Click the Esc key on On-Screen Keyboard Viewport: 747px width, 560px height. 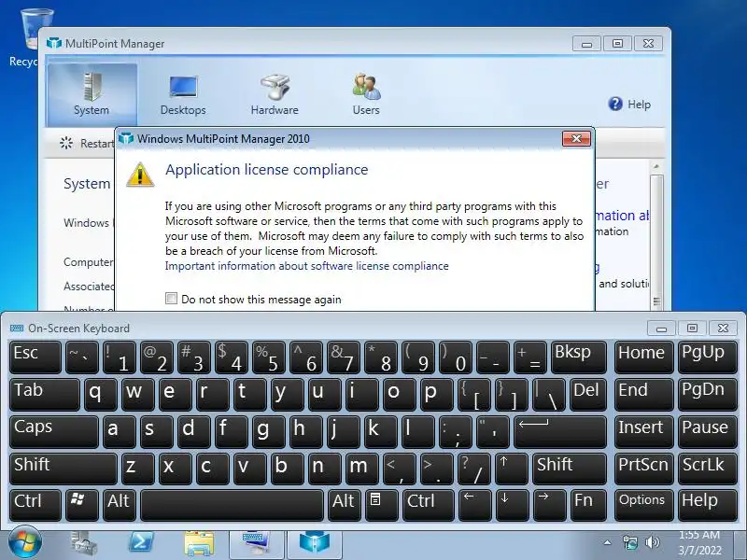[x=35, y=357]
